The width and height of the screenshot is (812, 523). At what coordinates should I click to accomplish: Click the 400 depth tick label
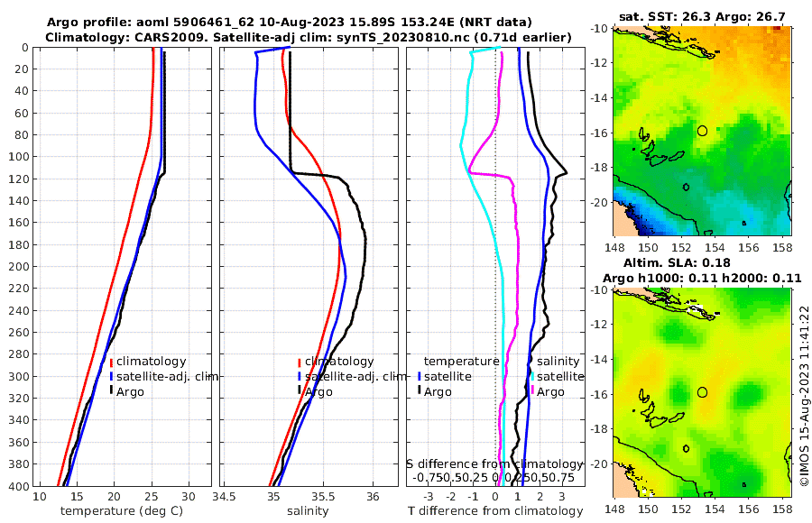point(19,486)
